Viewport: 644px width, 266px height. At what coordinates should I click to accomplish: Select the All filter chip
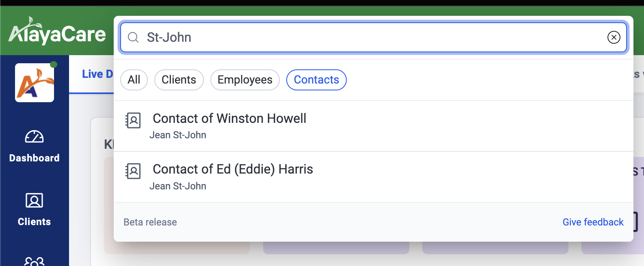tap(134, 80)
